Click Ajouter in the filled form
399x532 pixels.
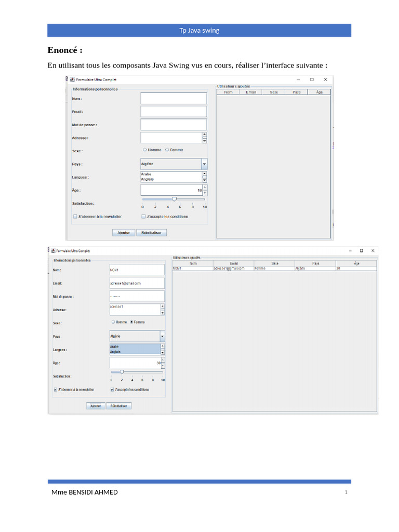pos(96,406)
